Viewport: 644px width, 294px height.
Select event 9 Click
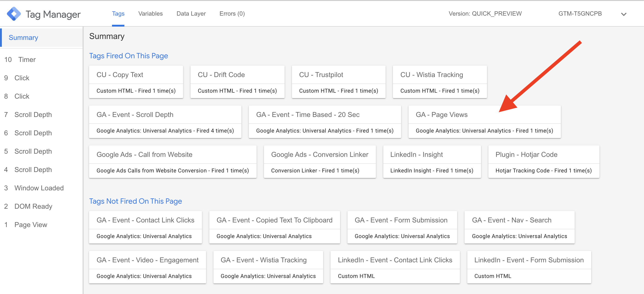[41, 78]
